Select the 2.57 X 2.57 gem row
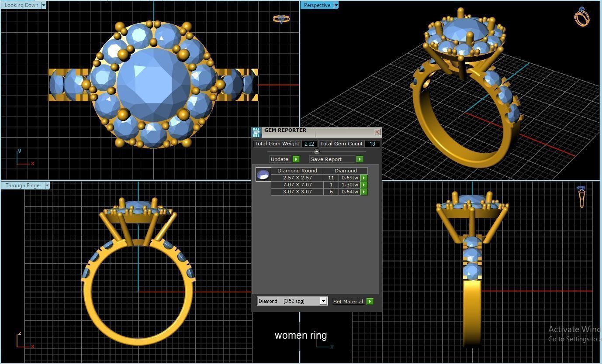The width and height of the screenshot is (602, 364). [319, 178]
